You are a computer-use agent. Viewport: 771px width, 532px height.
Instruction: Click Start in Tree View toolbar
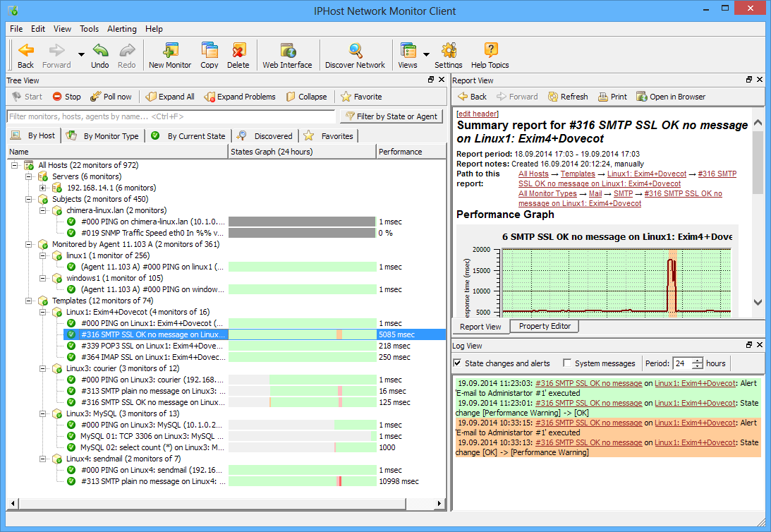(27, 97)
